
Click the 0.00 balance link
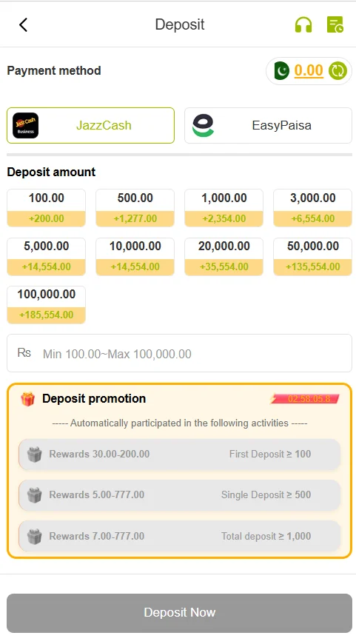(x=309, y=70)
